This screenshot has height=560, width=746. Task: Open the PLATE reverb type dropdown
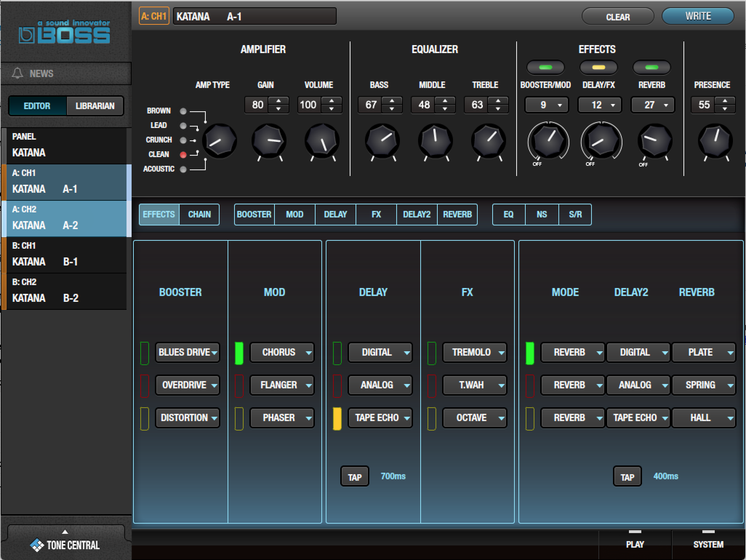pos(704,352)
